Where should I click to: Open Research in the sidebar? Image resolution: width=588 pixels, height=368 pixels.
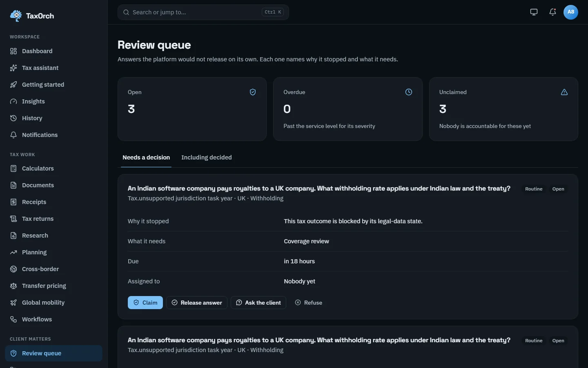53,236
